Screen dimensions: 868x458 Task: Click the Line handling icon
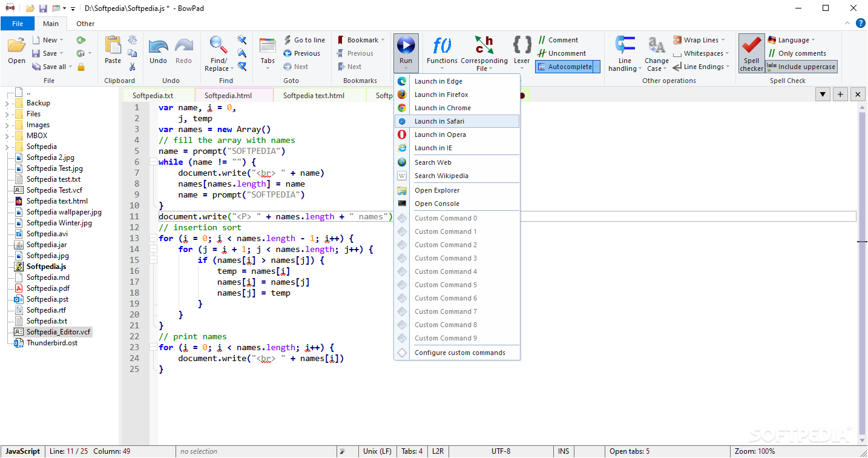(x=625, y=45)
